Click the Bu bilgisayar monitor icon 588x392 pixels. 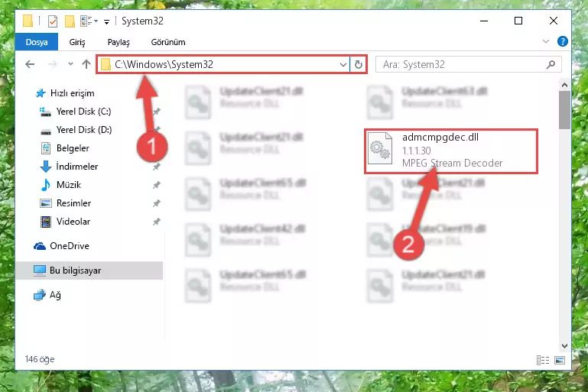pos(39,271)
